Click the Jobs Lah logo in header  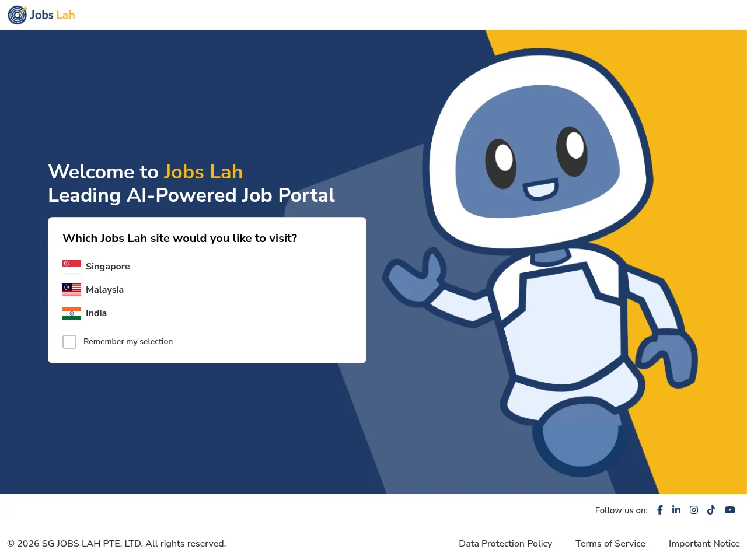point(41,15)
